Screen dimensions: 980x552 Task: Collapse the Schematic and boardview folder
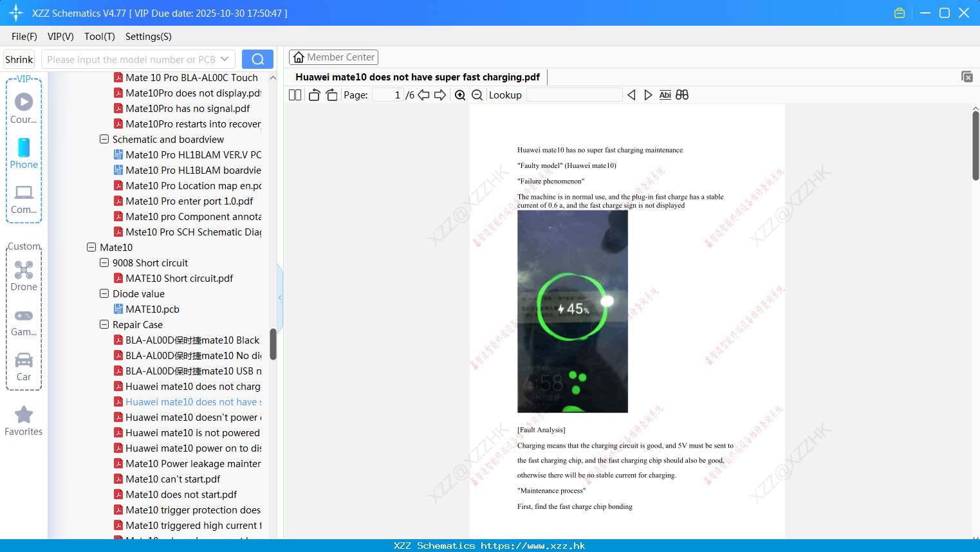pos(104,139)
